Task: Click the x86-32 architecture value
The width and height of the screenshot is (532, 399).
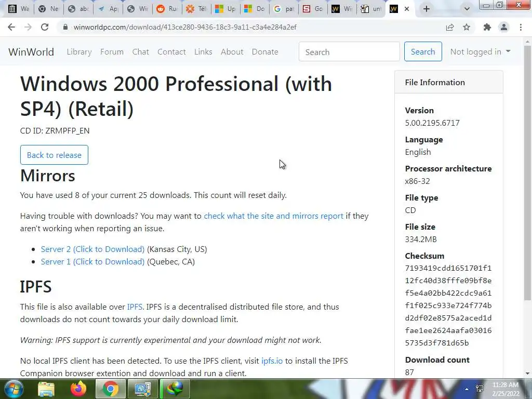Action: click(417, 181)
